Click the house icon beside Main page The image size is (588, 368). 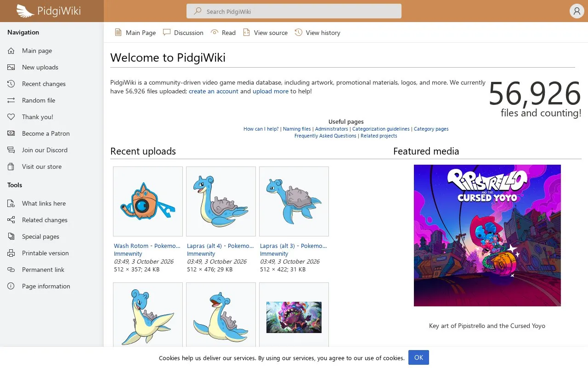11,51
